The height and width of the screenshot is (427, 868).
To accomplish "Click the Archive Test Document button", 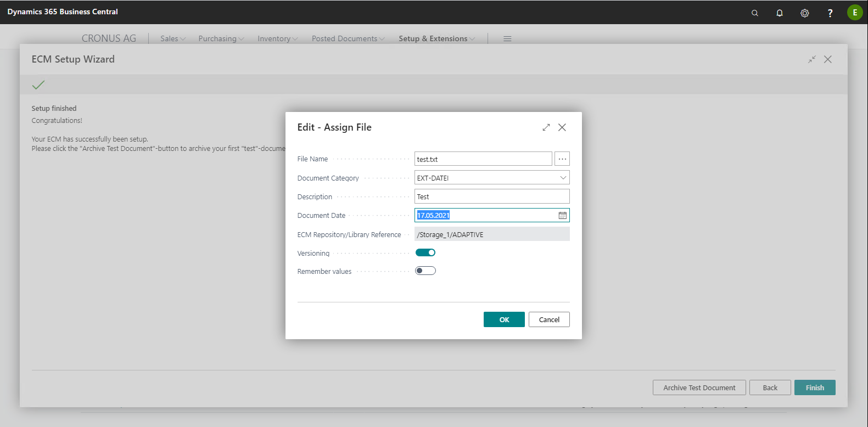I will [x=699, y=387].
